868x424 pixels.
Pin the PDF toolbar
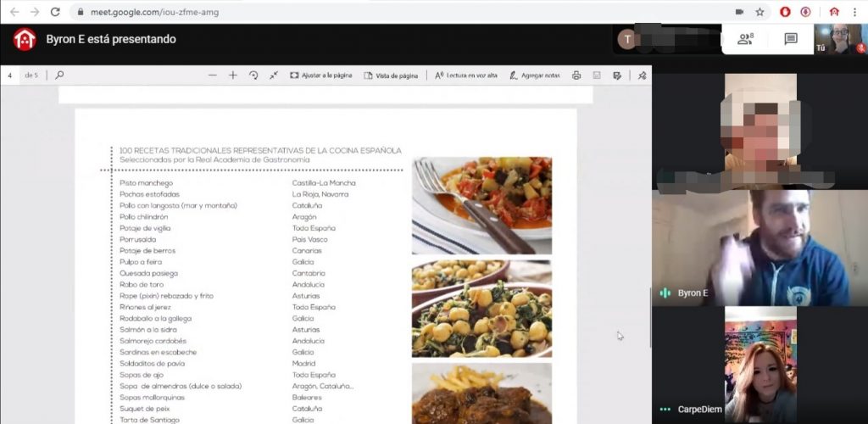[642, 75]
